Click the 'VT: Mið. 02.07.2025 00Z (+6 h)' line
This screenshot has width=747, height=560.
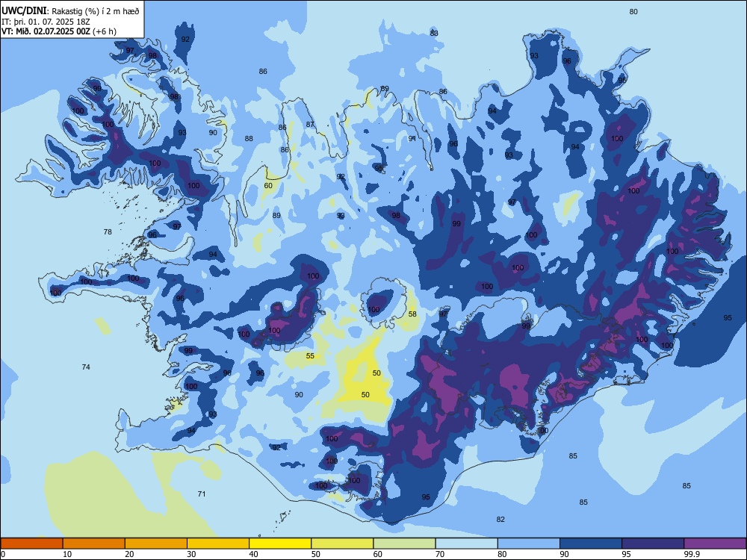click(x=58, y=32)
